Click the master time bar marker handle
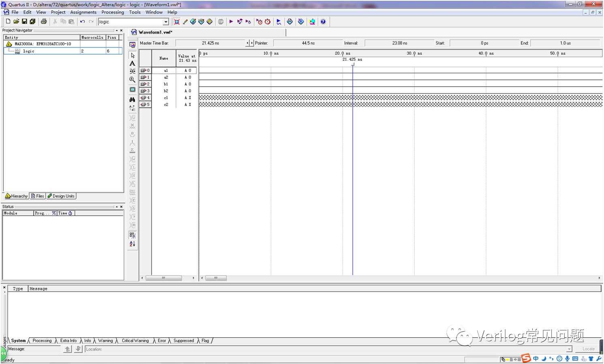 pyautogui.click(x=353, y=64)
